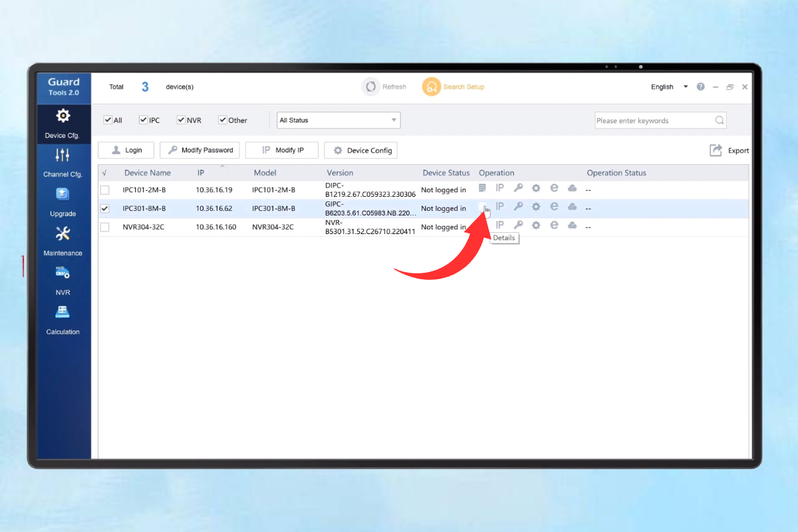Screen dimensions: 798x532
Task: Open gear config for IPC301-8M-B
Action: click(x=536, y=207)
